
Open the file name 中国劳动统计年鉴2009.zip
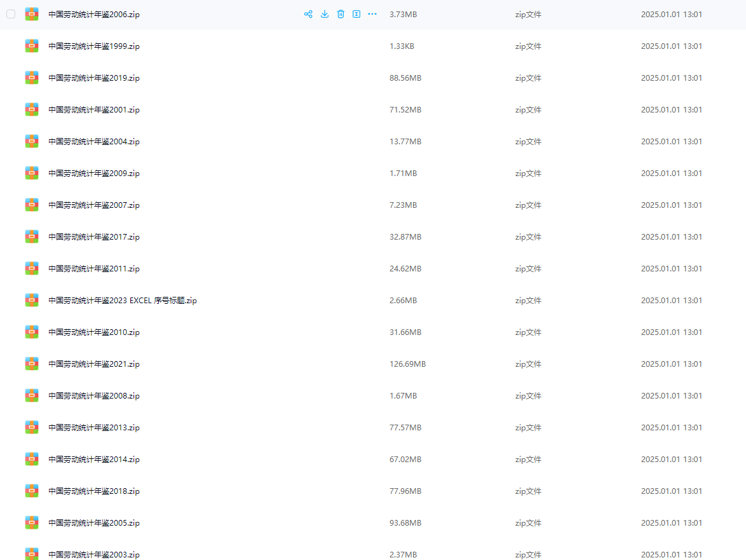[94, 174]
